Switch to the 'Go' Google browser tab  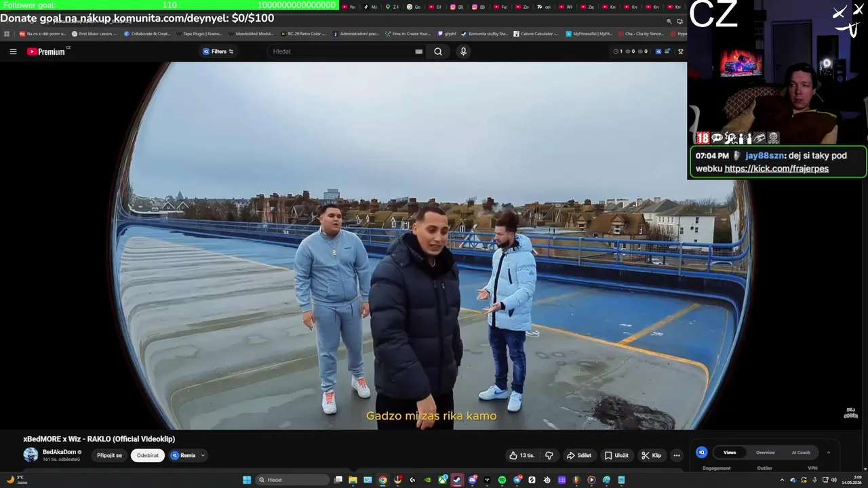413,7
